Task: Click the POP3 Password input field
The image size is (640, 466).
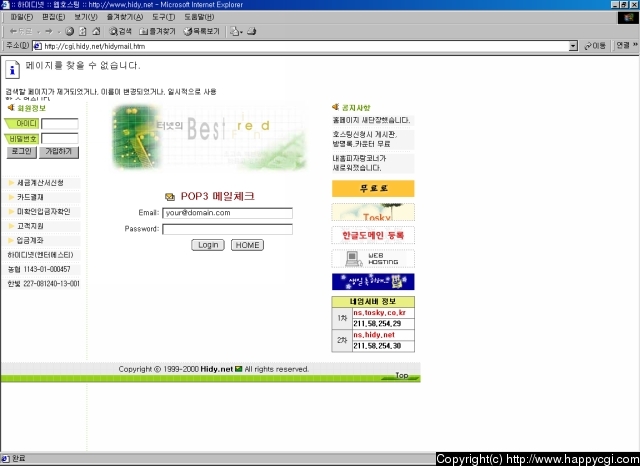Action: click(x=227, y=229)
